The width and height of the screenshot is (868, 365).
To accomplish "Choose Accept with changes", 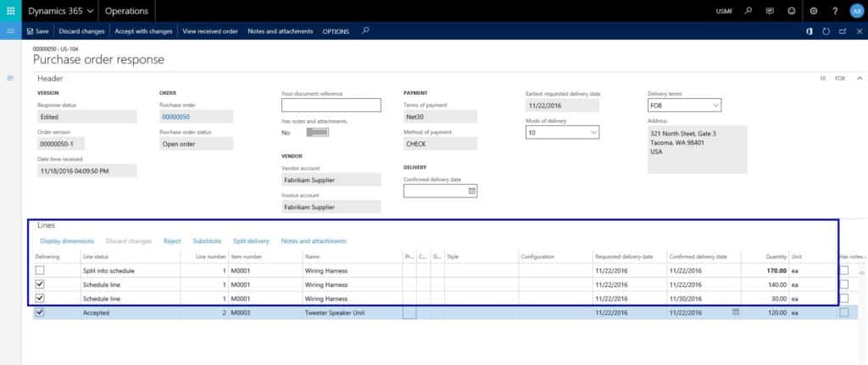I will pyautogui.click(x=144, y=31).
